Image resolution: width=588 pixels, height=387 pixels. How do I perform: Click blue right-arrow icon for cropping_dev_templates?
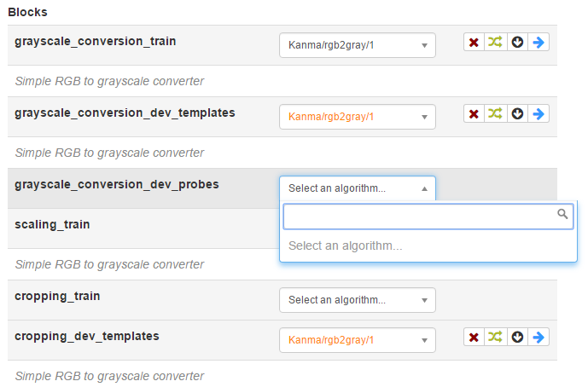(x=539, y=338)
